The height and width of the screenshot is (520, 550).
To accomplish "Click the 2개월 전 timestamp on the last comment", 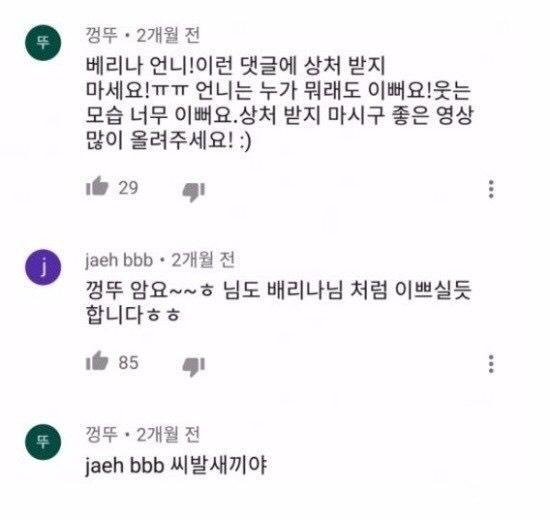I will (168, 434).
